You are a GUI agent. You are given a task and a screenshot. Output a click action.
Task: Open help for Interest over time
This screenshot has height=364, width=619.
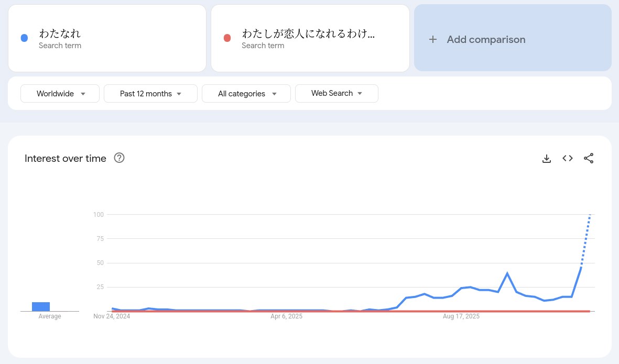119,158
